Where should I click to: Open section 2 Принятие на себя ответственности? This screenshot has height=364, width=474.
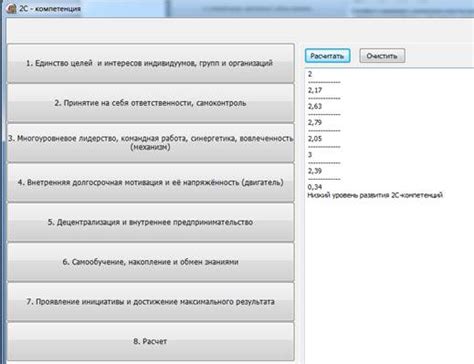pos(151,103)
